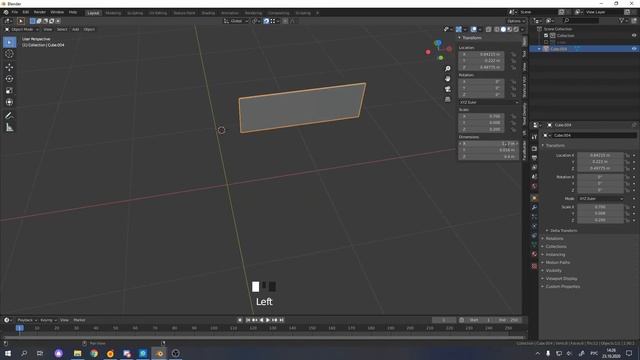Toggle the Collection exclude checkbox
This screenshot has height=360, width=640.
coord(546,36)
